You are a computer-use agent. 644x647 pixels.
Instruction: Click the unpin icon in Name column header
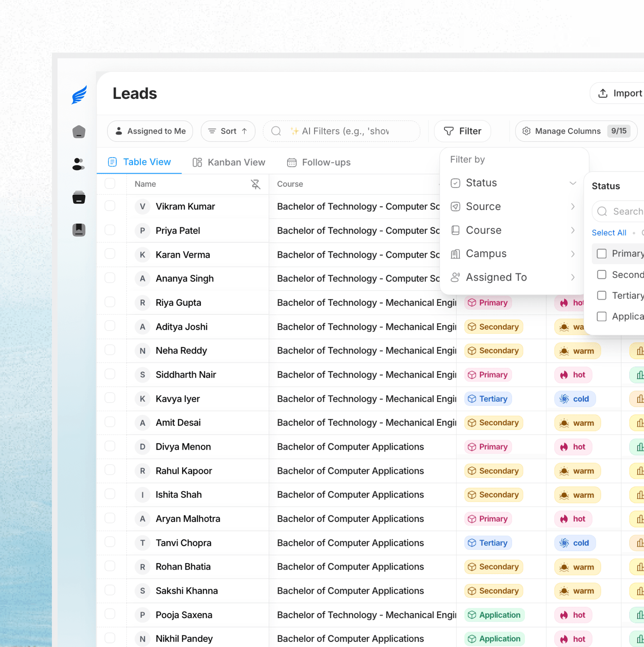(x=255, y=184)
